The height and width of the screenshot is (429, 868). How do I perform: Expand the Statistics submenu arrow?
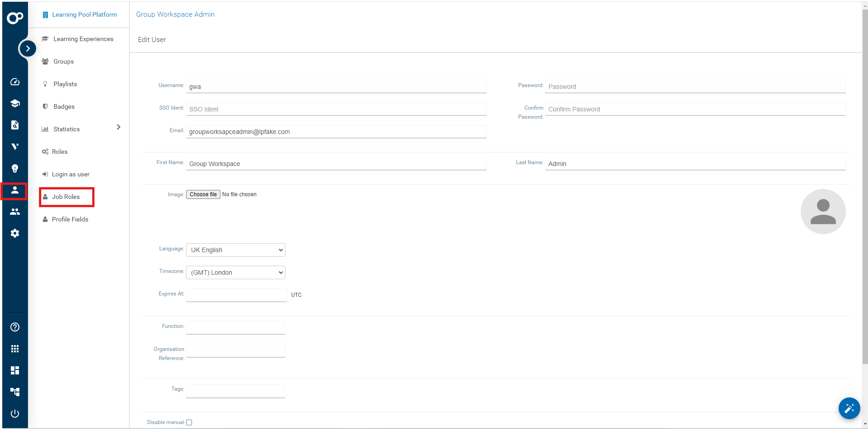coord(118,127)
